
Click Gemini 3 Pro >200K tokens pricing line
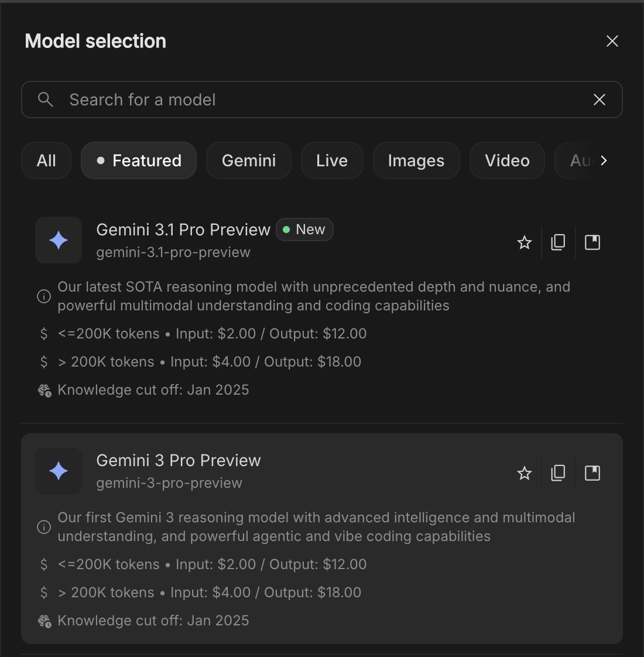[210, 593]
